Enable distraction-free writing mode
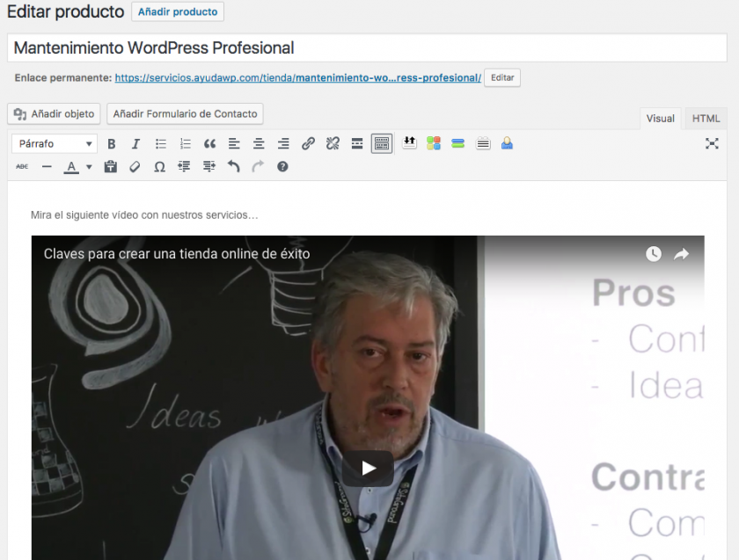 [x=712, y=143]
